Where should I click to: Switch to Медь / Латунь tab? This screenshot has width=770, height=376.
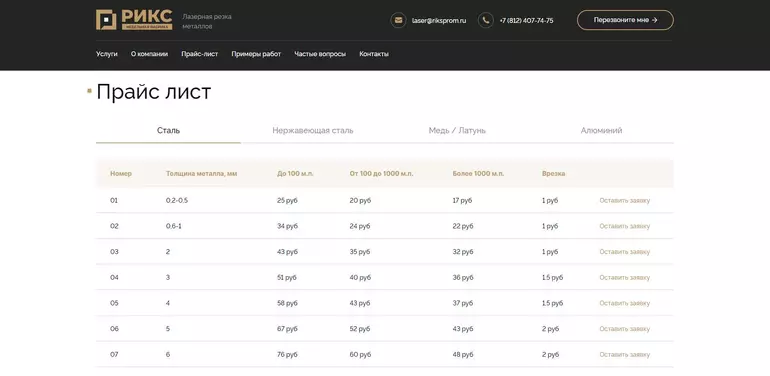coord(457,131)
